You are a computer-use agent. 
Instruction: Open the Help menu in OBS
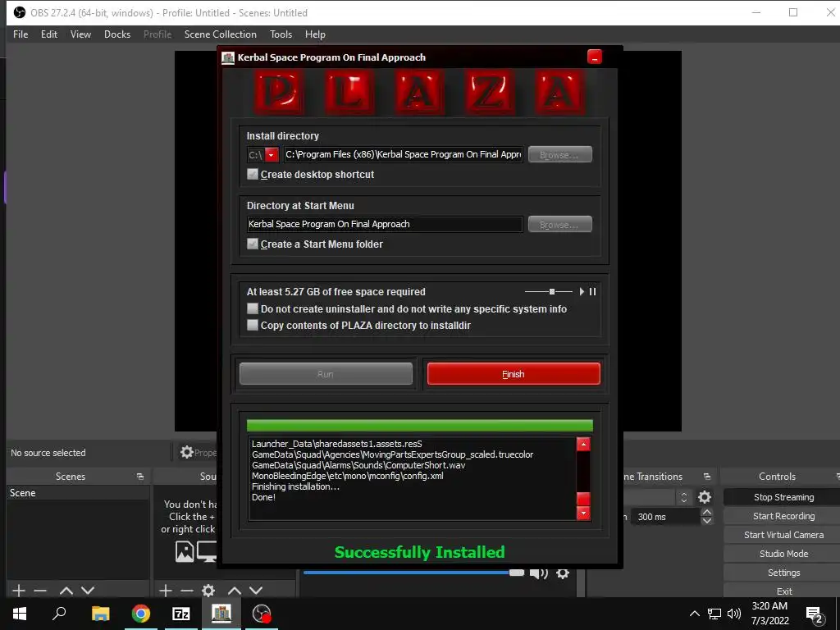tap(315, 34)
